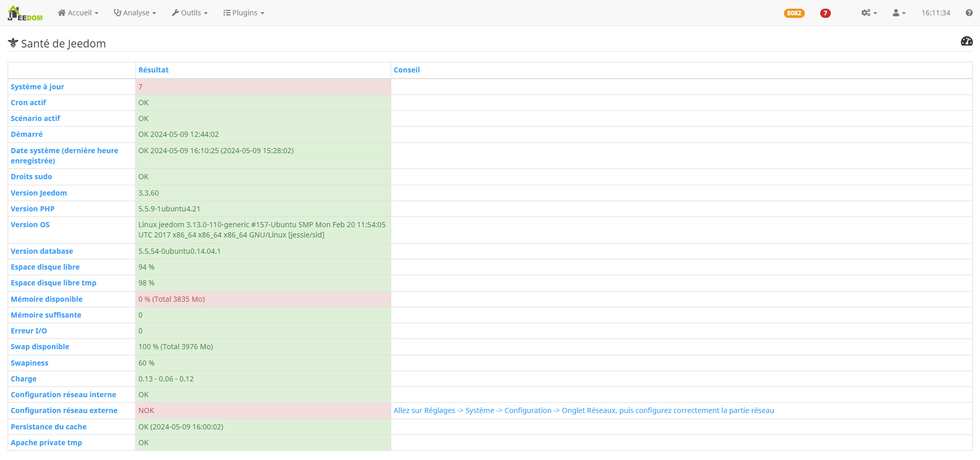Viewport: 980px width, 460px height.
Task: Select the Espace disque libre tmp label
Action: click(54, 283)
